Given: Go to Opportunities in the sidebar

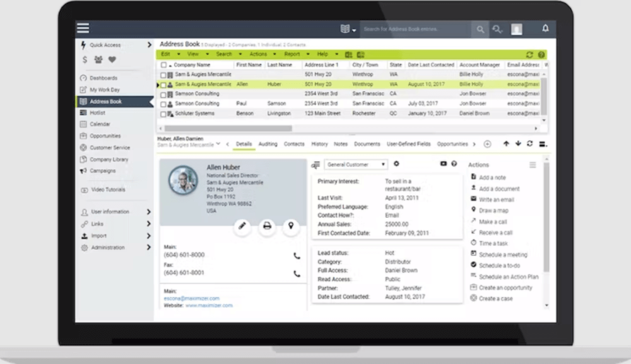Looking at the screenshot, I should (105, 136).
